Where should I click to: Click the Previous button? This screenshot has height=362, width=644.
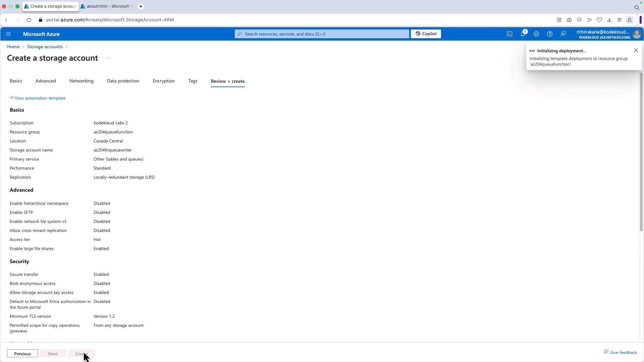pyautogui.click(x=22, y=354)
